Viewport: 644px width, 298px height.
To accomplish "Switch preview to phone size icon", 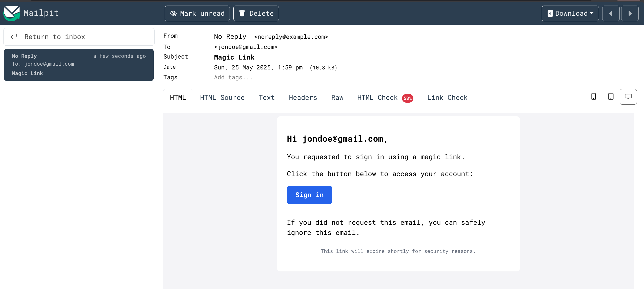I will (594, 97).
